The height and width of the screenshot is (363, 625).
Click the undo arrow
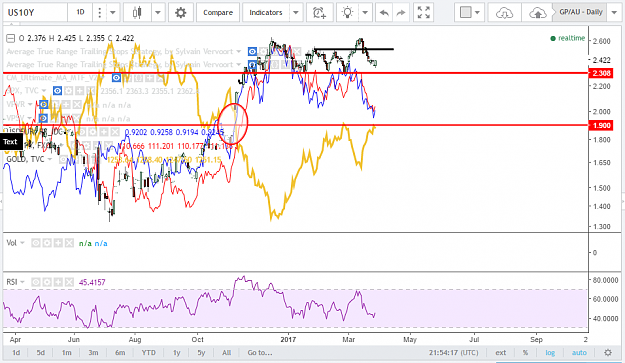[384, 12]
